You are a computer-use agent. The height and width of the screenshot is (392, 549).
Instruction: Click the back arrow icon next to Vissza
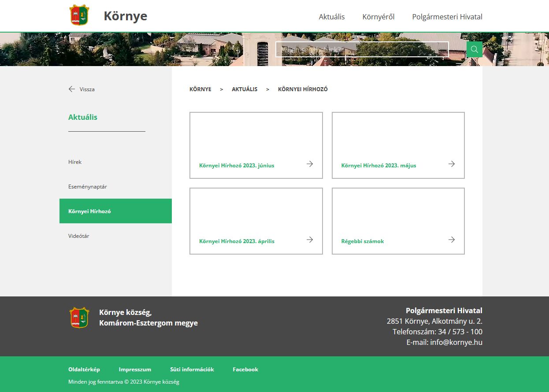click(72, 89)
